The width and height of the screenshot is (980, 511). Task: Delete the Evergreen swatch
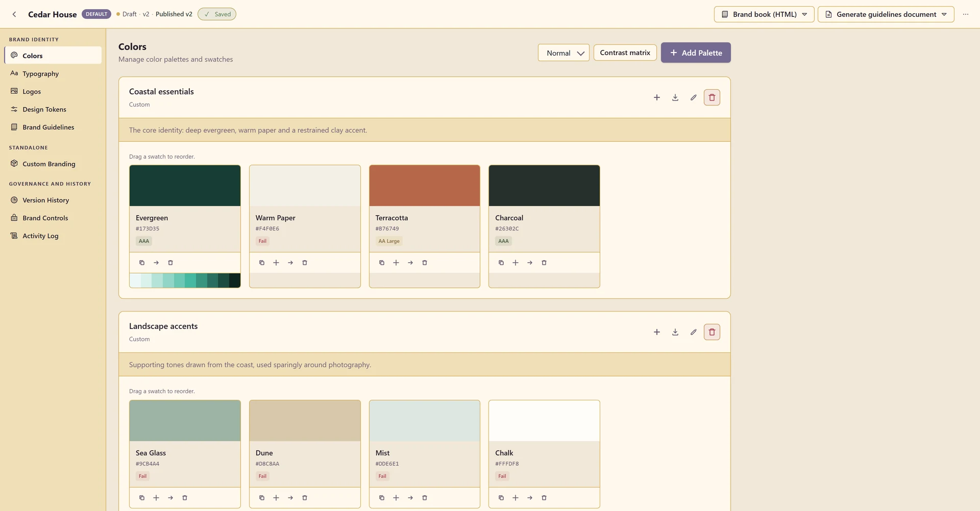(170, 263)
